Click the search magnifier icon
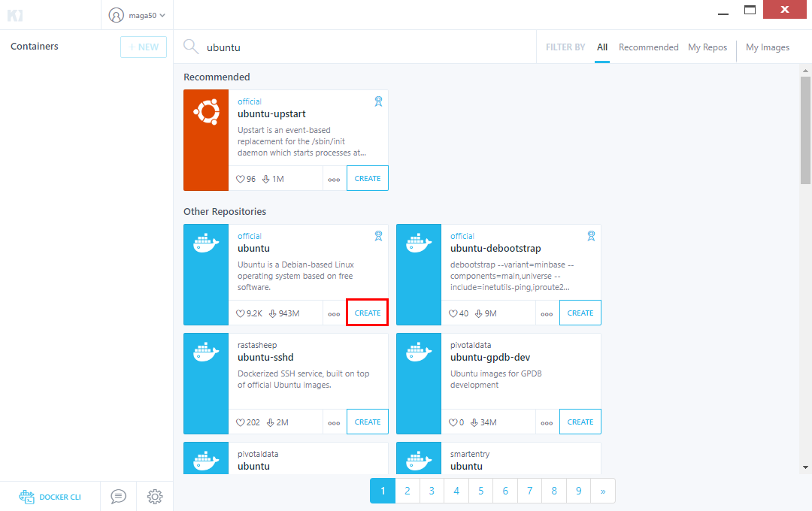The width and height of the screenshot is (812, 511). pos(190,46)
